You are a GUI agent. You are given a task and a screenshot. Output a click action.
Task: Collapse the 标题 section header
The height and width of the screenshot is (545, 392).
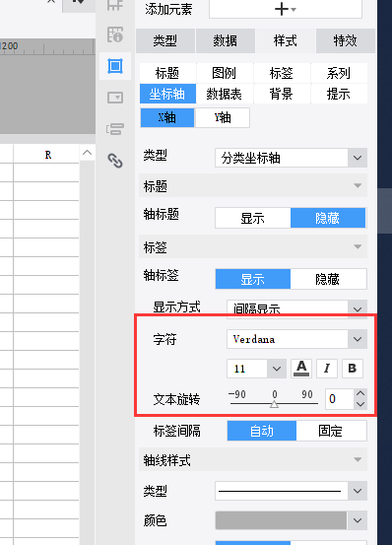[x=253, y=186]
